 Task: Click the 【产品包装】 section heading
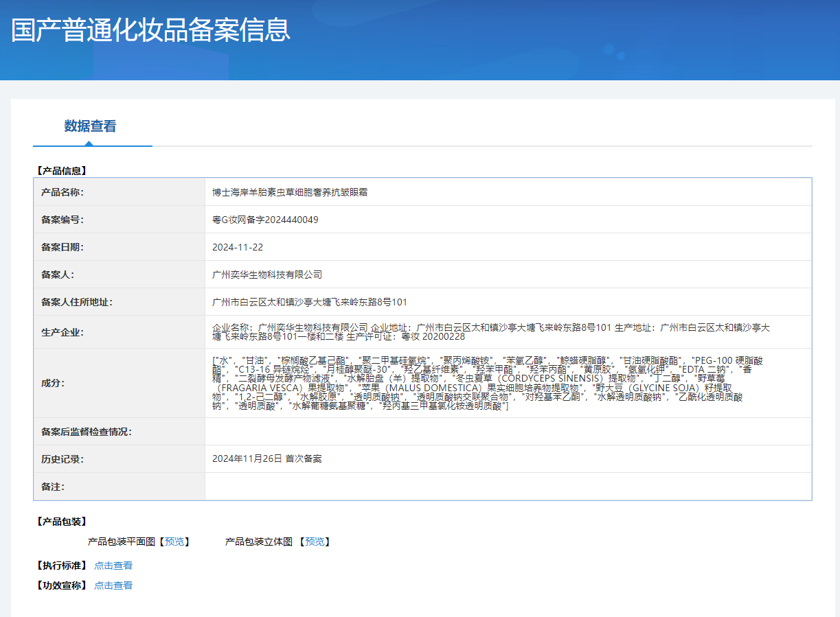tap(61, 522)
